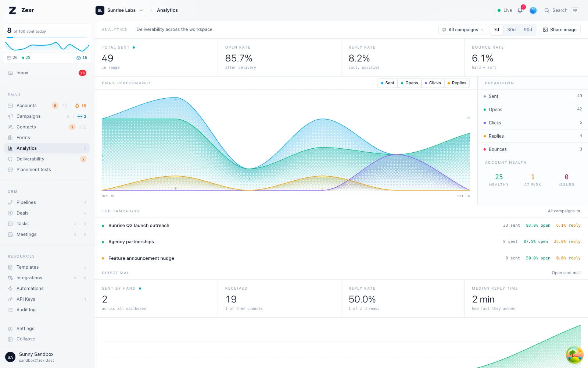Click the red Inbox unread badge 16
The width and height of the screenshot is (588, 368).
(82, 73)
